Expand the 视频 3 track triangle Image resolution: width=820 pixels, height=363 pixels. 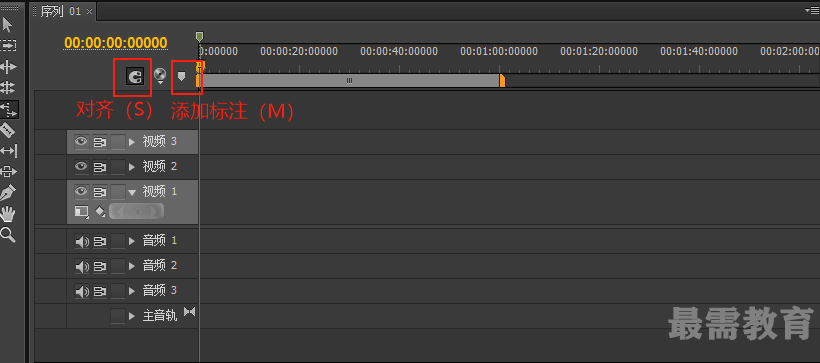tap(132, 142)
